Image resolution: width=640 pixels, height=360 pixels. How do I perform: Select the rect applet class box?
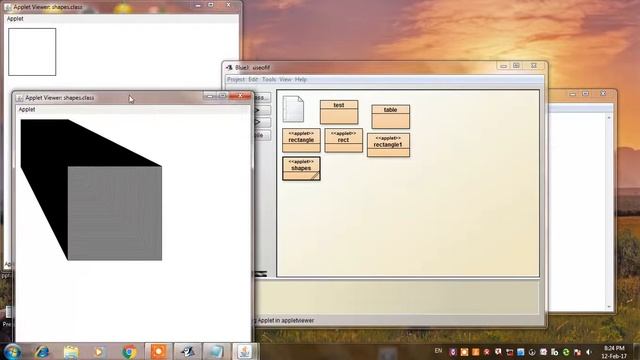coord(343,140)
